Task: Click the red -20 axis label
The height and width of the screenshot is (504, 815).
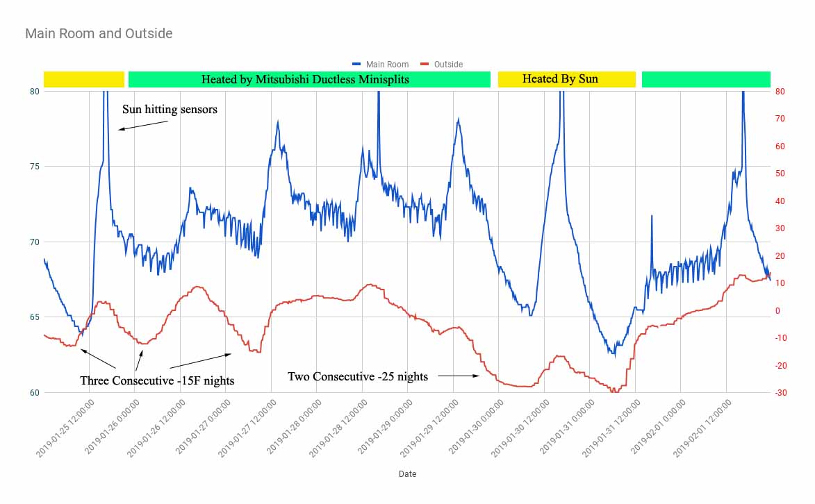Action: click(x=781, y=366)
